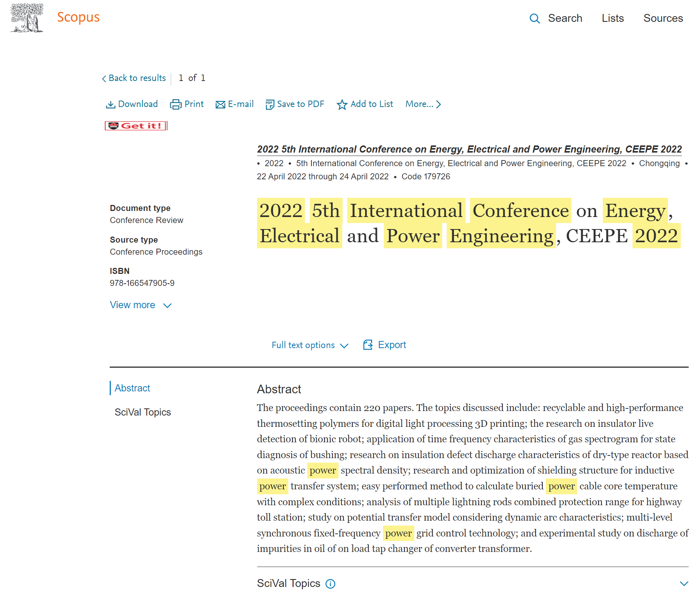Go back to results
This screenshot has width=700, height=596.
tap(134, 78)
